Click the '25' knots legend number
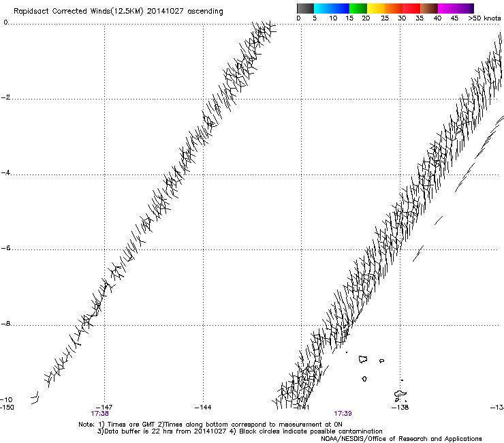 click(385, 18)
